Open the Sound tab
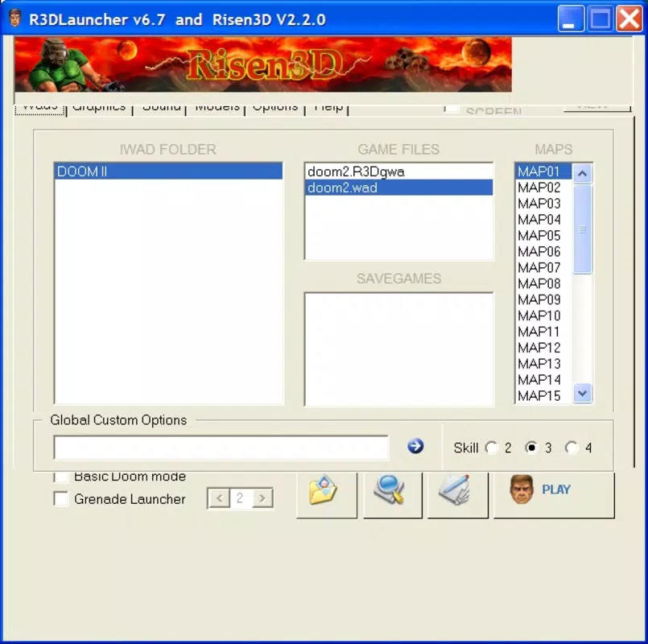 pyautogui.click(x=161, y=109)
